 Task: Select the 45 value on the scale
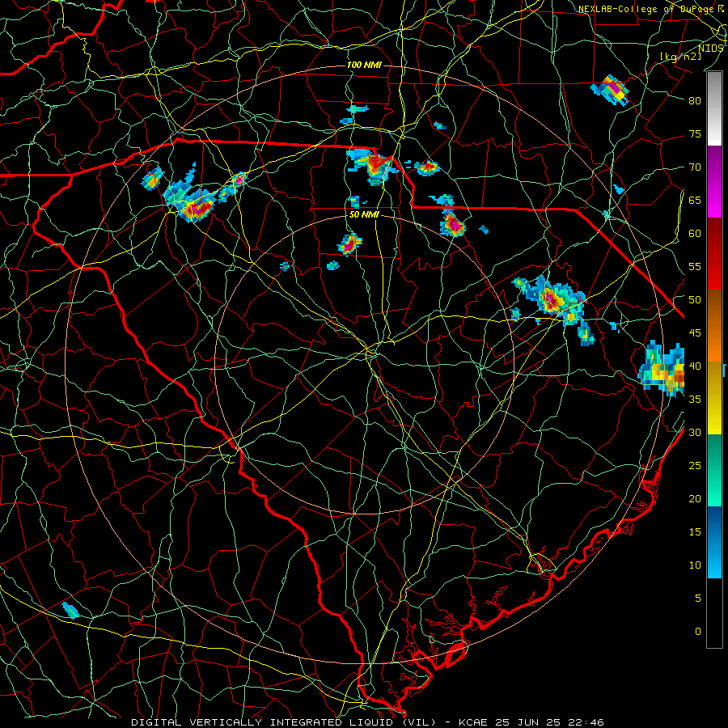tap(695, 333)
